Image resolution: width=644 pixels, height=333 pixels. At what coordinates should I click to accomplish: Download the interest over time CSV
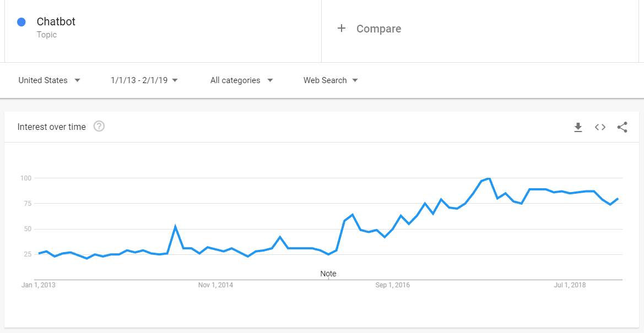click(x=578, y=127)
